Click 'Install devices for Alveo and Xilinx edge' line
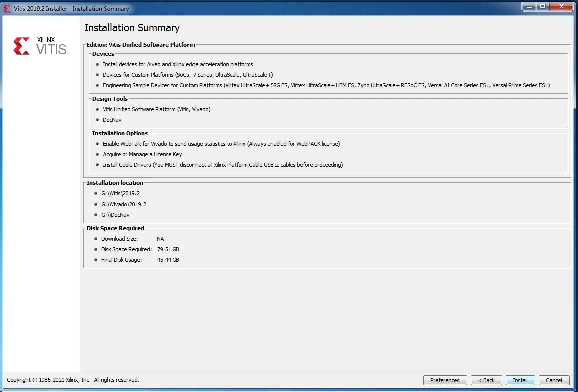578x392 pixels. coord(177,64)
